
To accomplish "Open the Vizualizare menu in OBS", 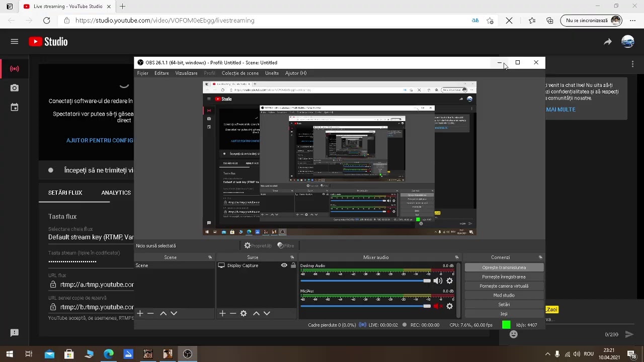I will coord(186,73).
